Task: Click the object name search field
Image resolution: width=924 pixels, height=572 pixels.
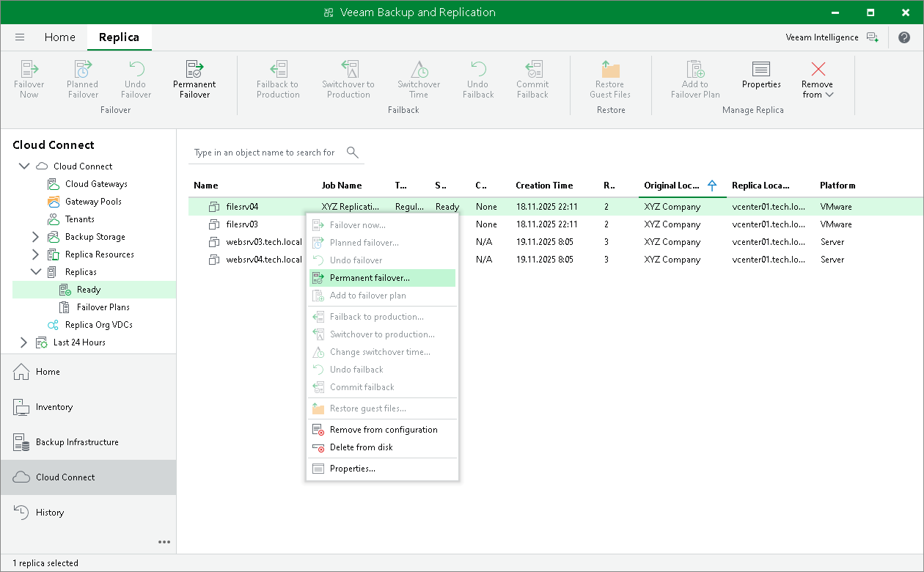Action: (264, 153)
